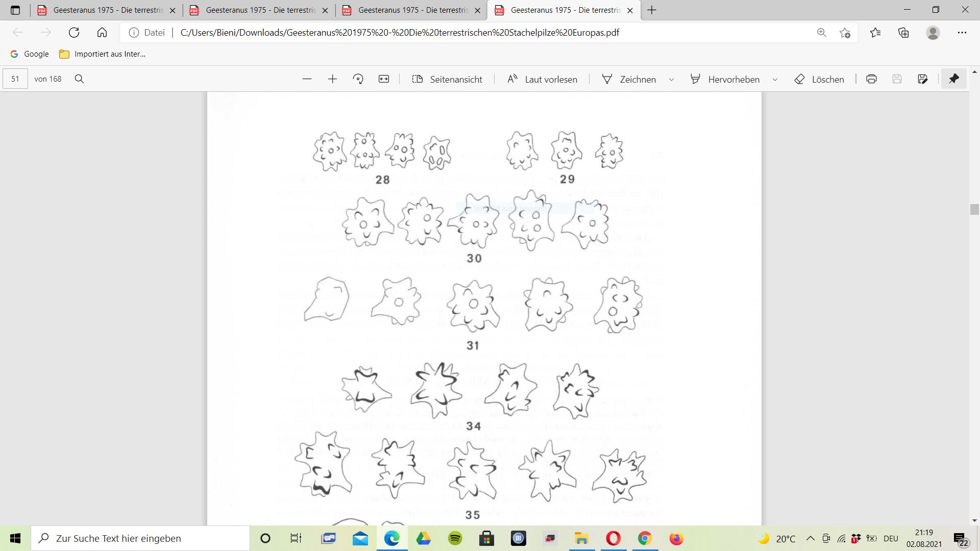The height and width of the screenshot is (551, 980).
Task: Rotate the PDF page
Action: point(358,79)
